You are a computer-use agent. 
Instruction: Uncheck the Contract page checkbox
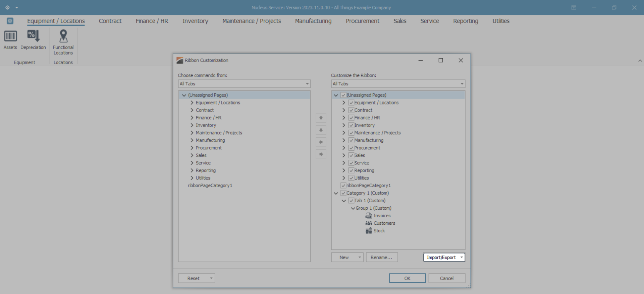tap(351, 110)
